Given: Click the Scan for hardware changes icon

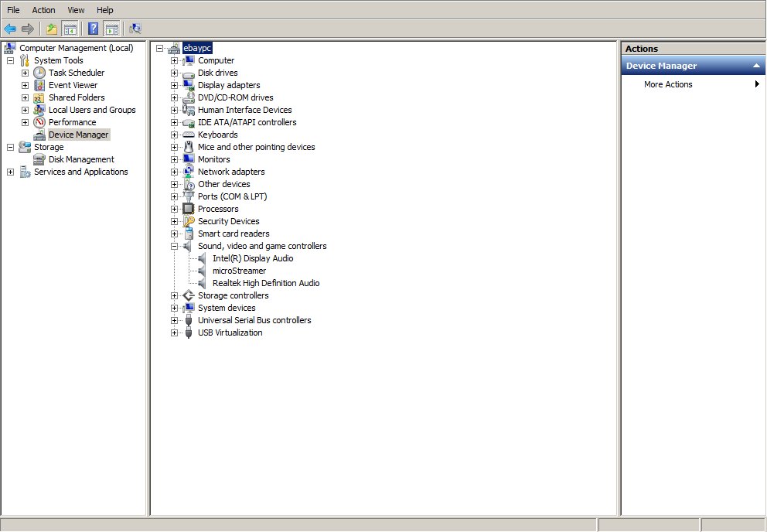Looking at the screenshot, I should pyautogui.click(x=135, y=29).
